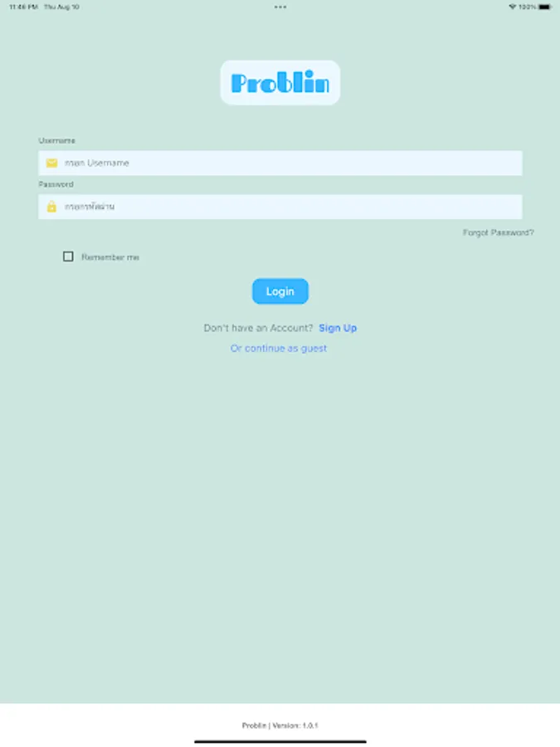560x747 pixels.
Task: Choose Or continue as guest
Action: pyautogui.click(x=279, y=349)
